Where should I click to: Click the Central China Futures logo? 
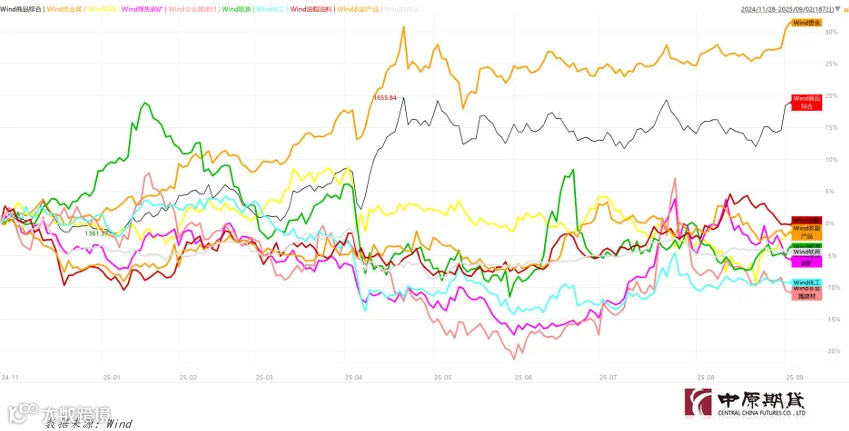[x=746, y=403]
